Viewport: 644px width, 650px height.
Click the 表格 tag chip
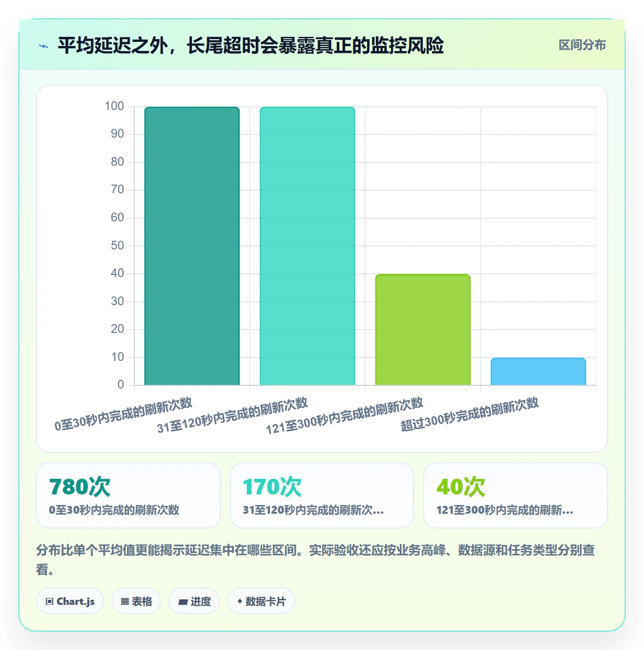pyautogui.click(x=136, y=601)
